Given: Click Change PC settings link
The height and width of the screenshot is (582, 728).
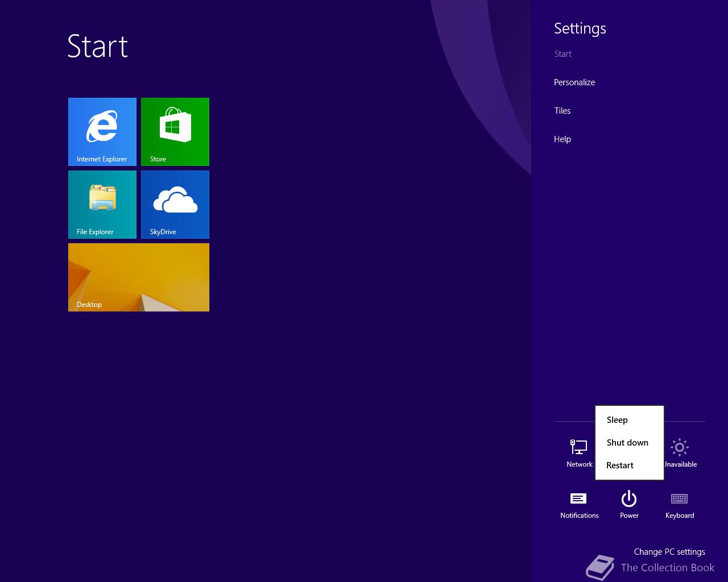Looking at the screenshot, I should pyautogui.click(x=669, y=552).
